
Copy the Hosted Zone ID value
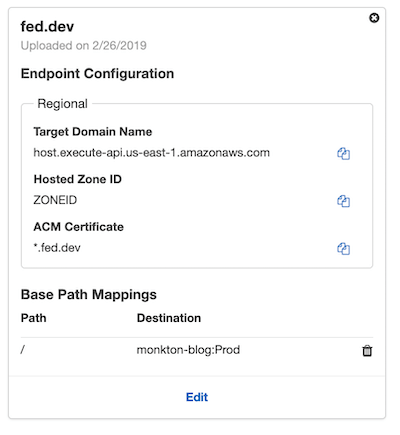coord(343,201)
